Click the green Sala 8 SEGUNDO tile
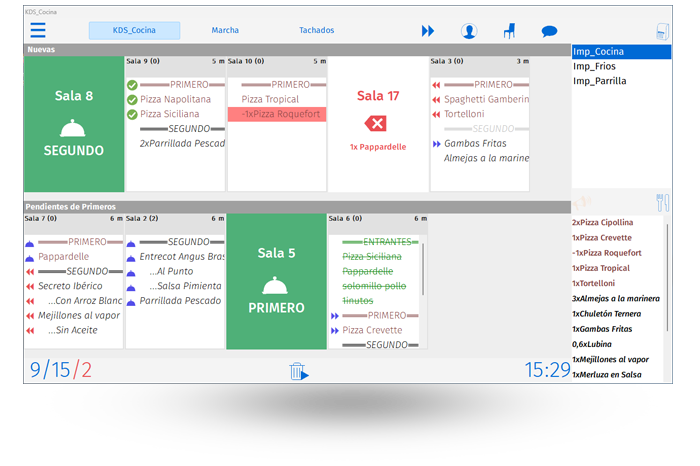The width and height of the screenshot is (700, 466). pos(74,124)
